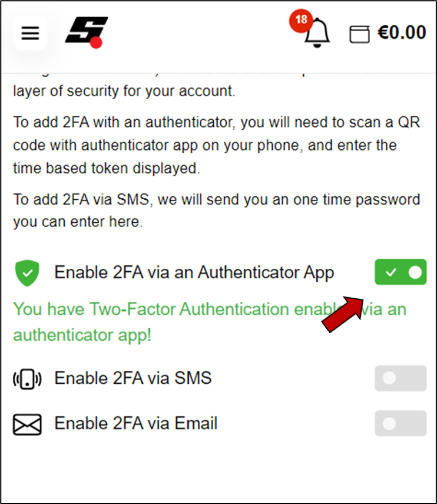Click the red dot on the logo
The image size is (437, 504).
click(96, 42)
